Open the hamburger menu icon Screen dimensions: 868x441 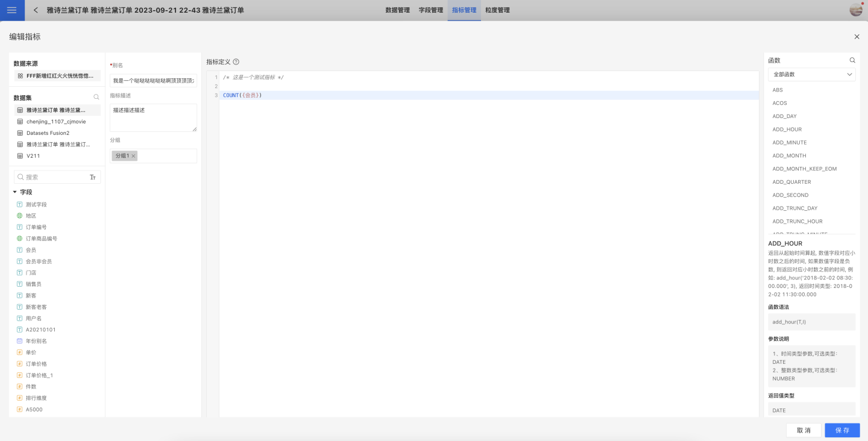[11, 10]
